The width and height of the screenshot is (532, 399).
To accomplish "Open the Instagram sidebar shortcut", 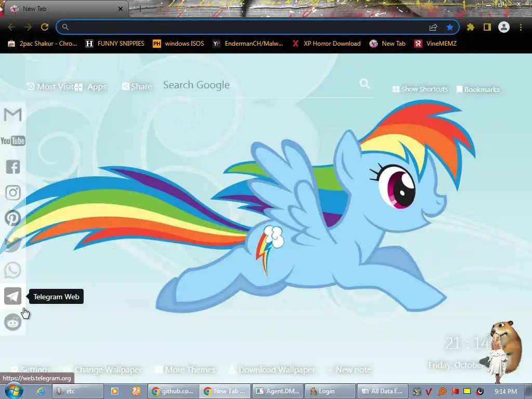I will coord(13,192).
